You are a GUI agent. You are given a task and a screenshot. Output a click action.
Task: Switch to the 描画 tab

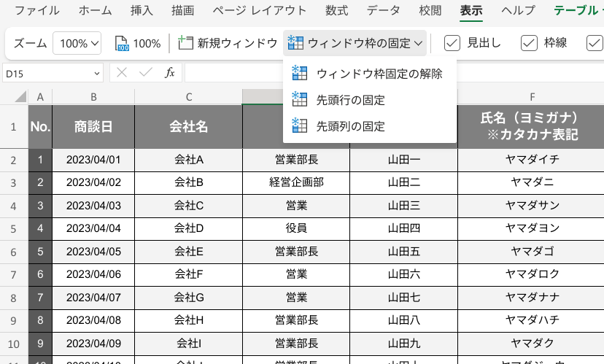click(x=182, y=10)
